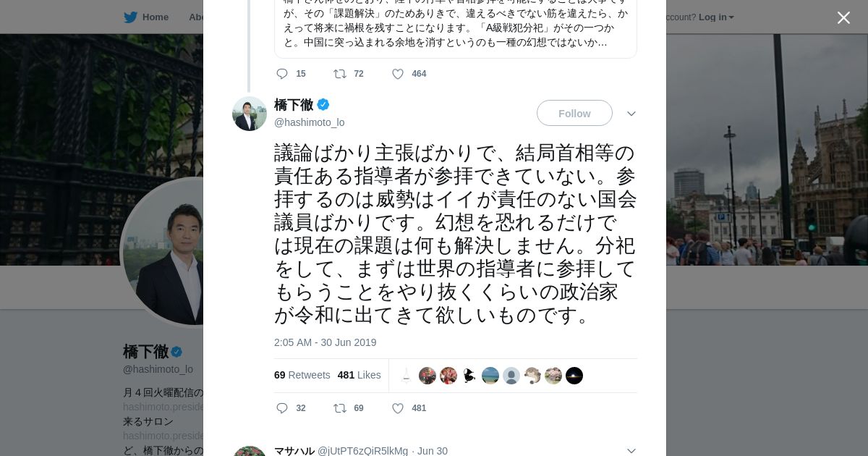Click the tweet timestamp 2:05 AM - 30 Jun 2019
This screenshot has width=868, height=456.
pyautogui.click(x=325, y=342)
